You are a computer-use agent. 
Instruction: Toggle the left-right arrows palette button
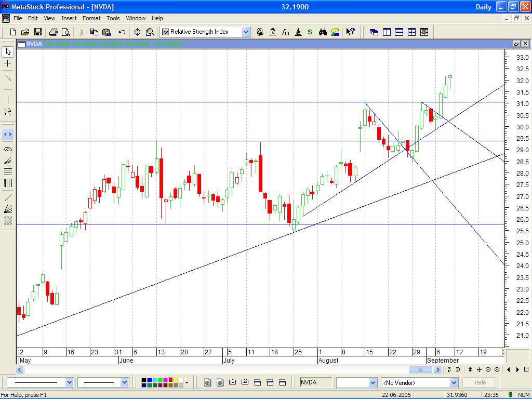point(8,135)
